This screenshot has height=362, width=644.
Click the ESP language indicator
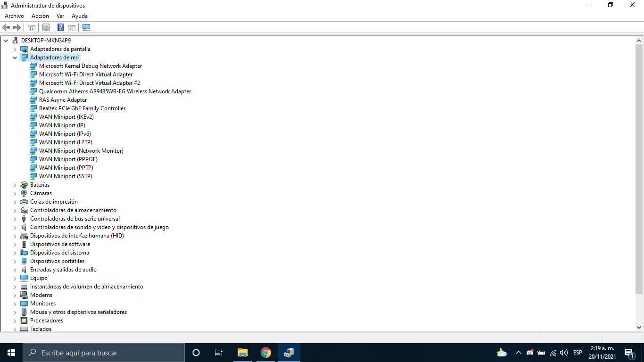click(x=578, y=353)
